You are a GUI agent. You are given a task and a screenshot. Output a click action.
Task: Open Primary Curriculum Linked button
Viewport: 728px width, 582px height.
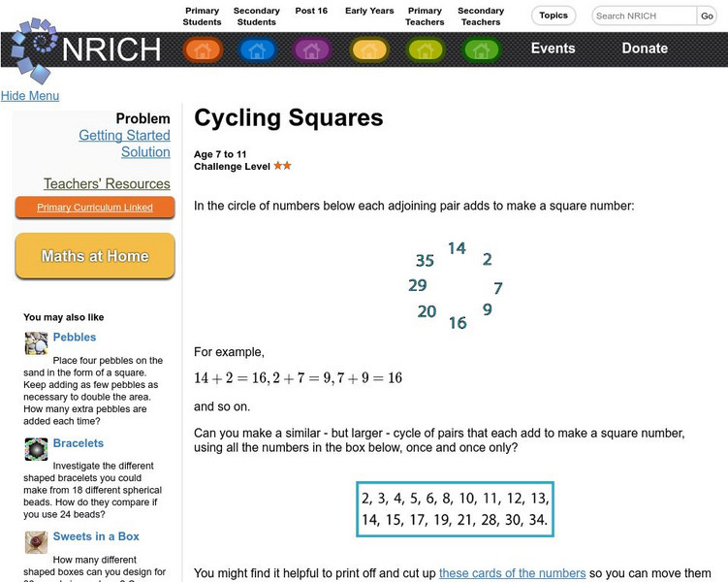95,208
